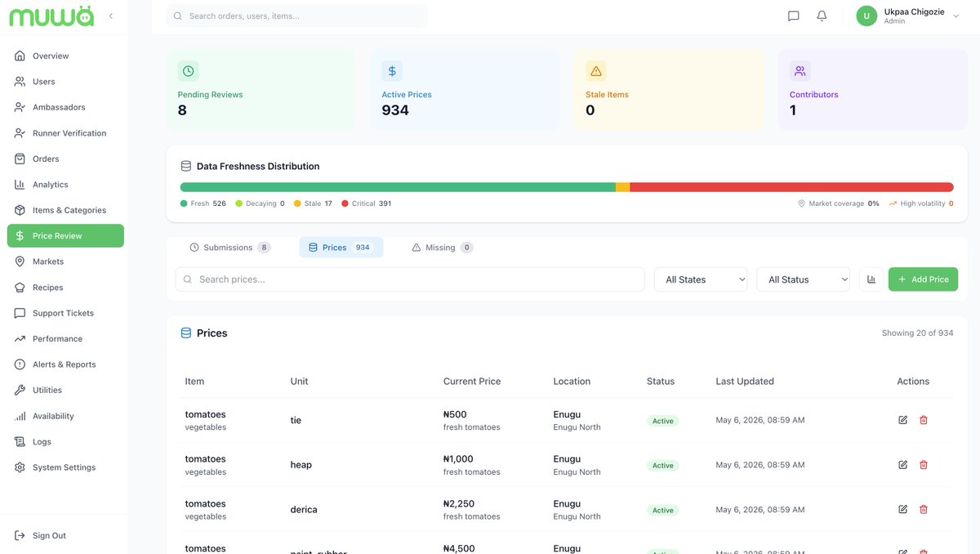Focus the global search orders, users, items field

(x=296, y=16)
